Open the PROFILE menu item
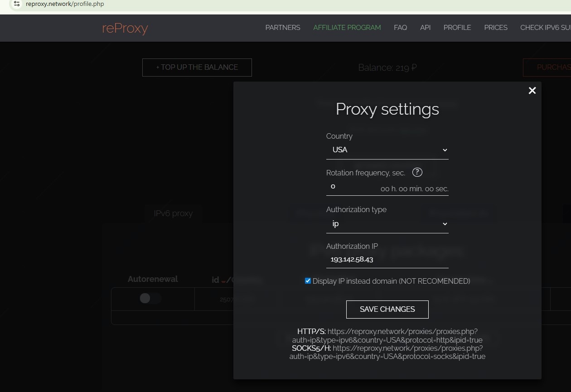 tap(457, 28)
